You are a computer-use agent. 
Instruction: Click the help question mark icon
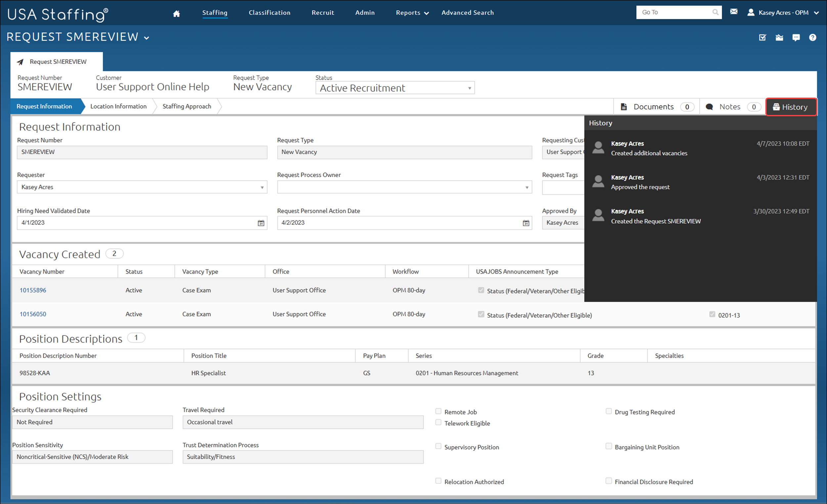(x=812, y=38)
